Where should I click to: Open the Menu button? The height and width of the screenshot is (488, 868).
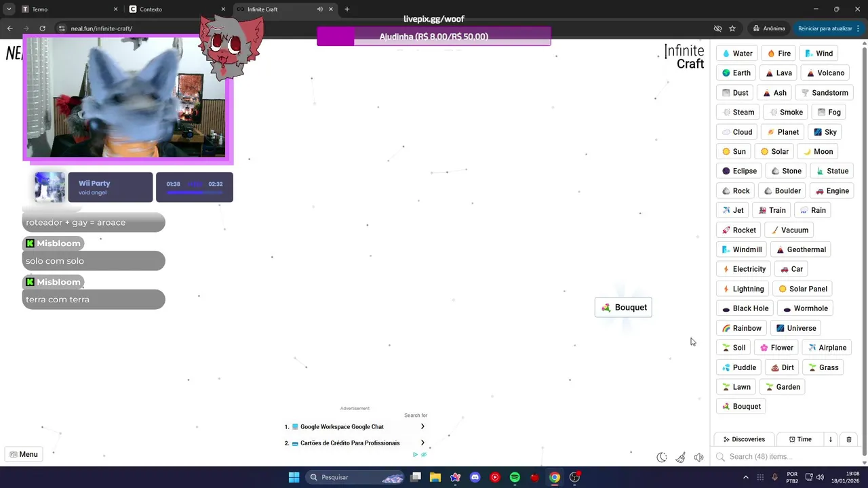23,454
